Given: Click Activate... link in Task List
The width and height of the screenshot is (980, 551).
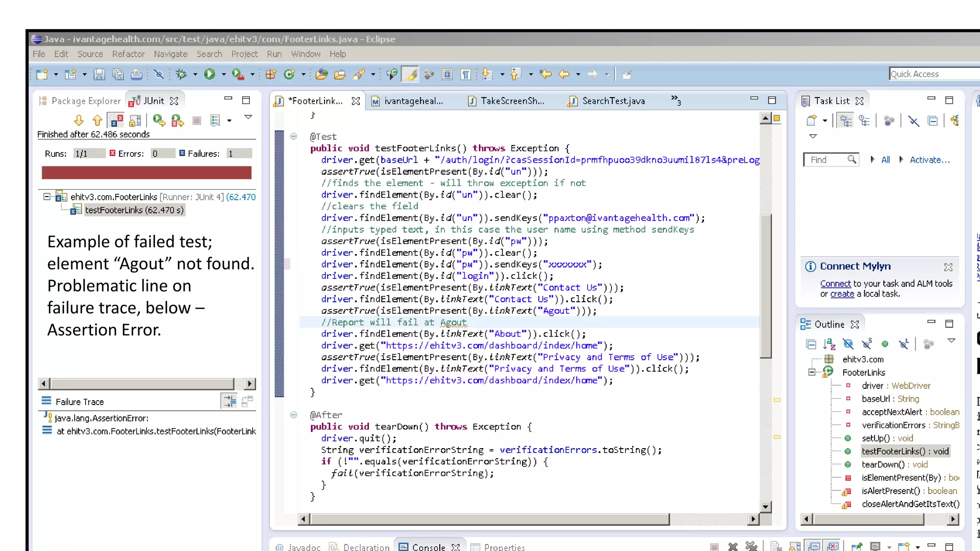Looking at the screenshot, I should point(929,160).
